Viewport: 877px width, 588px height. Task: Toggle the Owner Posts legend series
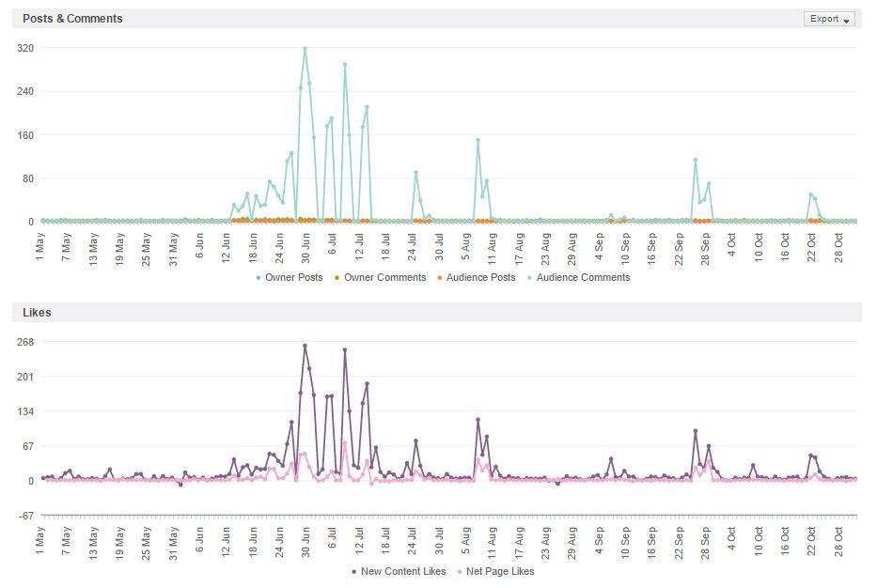click(x=290, y=278)
